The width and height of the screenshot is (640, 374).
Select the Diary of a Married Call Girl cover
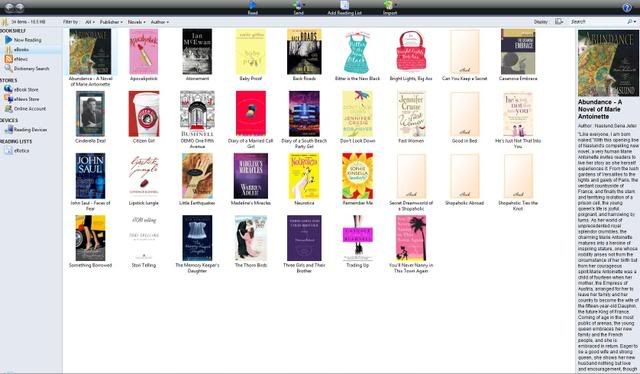(251, 114)
